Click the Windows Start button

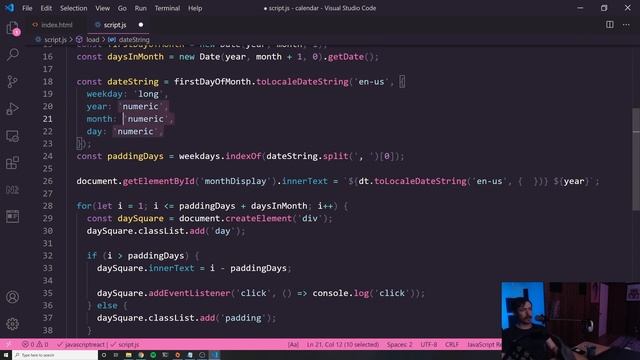click(x=6, y=355)
